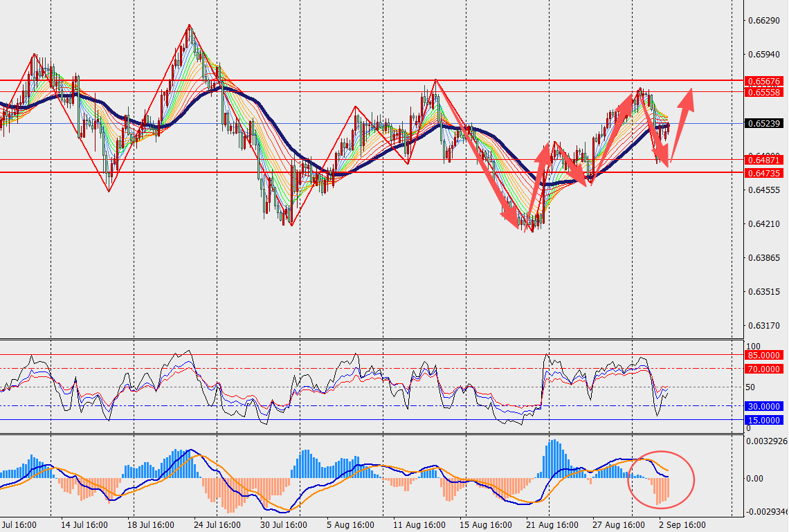
Task: Click the 0.63515 price axis value
Action: [x=764, y=292]
